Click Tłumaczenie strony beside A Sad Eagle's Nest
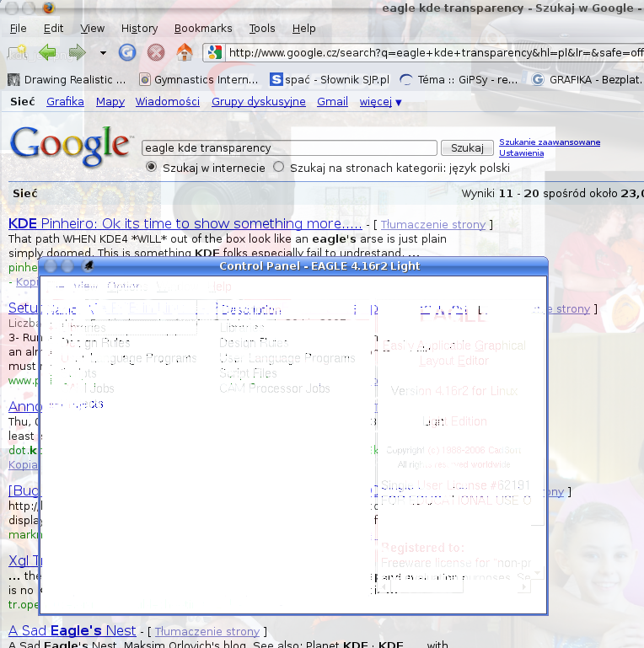This screenshot has height=648, width=644. click(x=207, y=631)
